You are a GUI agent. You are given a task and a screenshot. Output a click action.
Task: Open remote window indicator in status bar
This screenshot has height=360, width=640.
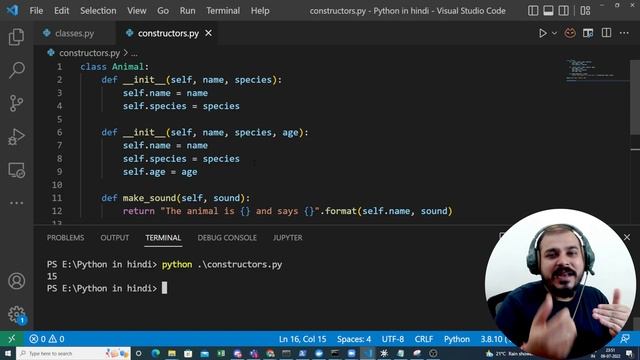click(11, 339)
